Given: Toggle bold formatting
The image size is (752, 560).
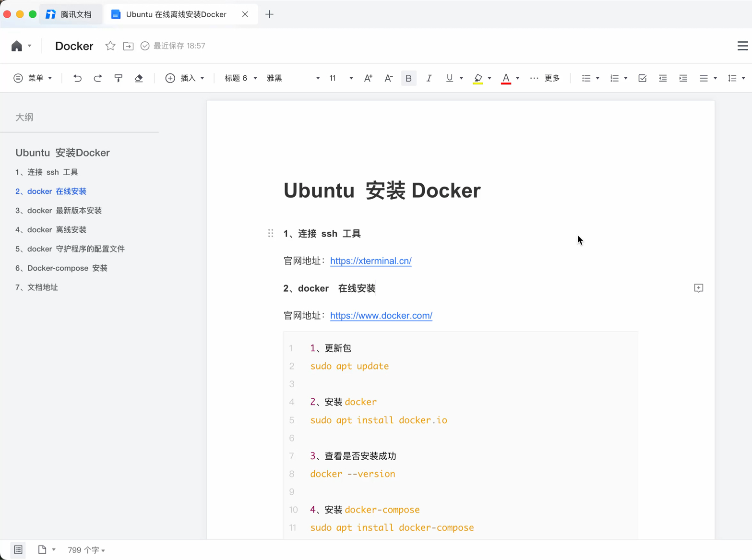Looking at the screenshot, I should 408,78.
